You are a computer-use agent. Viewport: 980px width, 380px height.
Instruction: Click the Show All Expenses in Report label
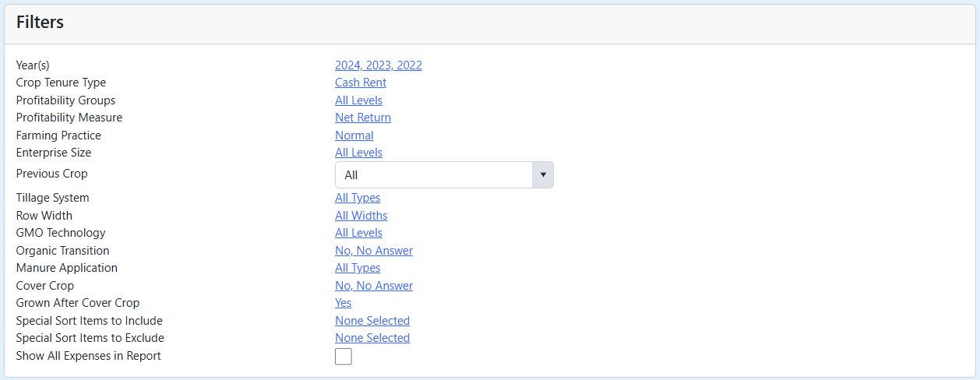(88, 356)
